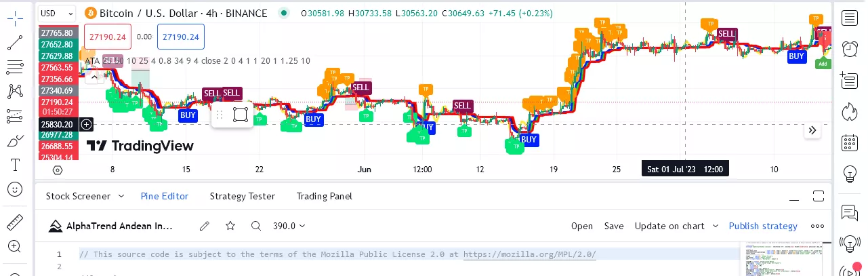
Task: Select the ruler measure tool
Action: click(x=15, y=222)
